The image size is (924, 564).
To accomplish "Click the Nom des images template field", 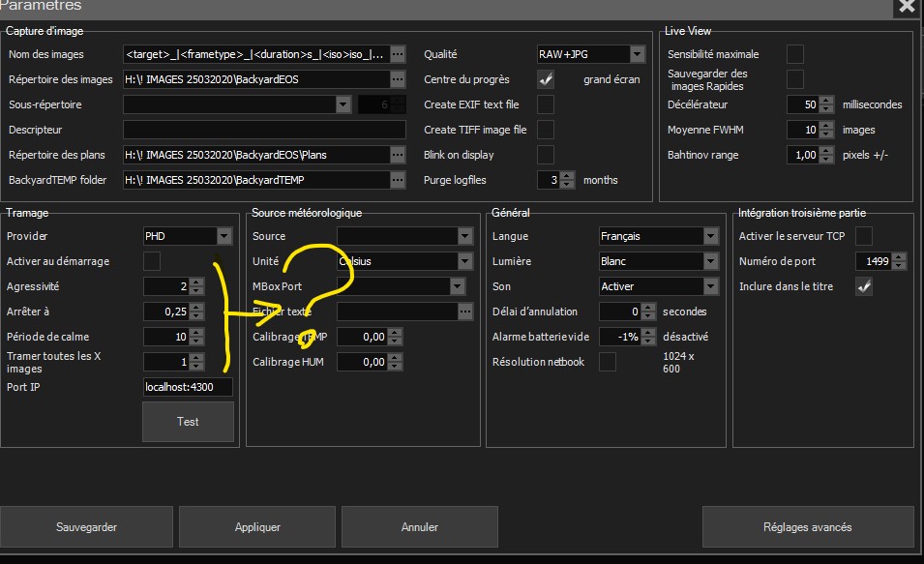I will click(256, 54).
